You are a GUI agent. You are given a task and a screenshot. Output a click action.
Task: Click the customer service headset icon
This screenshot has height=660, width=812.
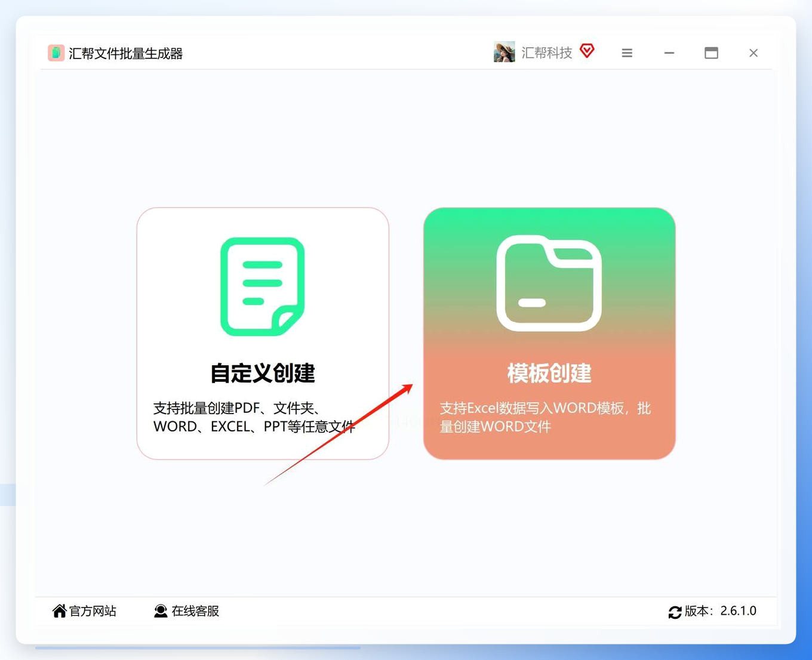(x=161, y=611)
